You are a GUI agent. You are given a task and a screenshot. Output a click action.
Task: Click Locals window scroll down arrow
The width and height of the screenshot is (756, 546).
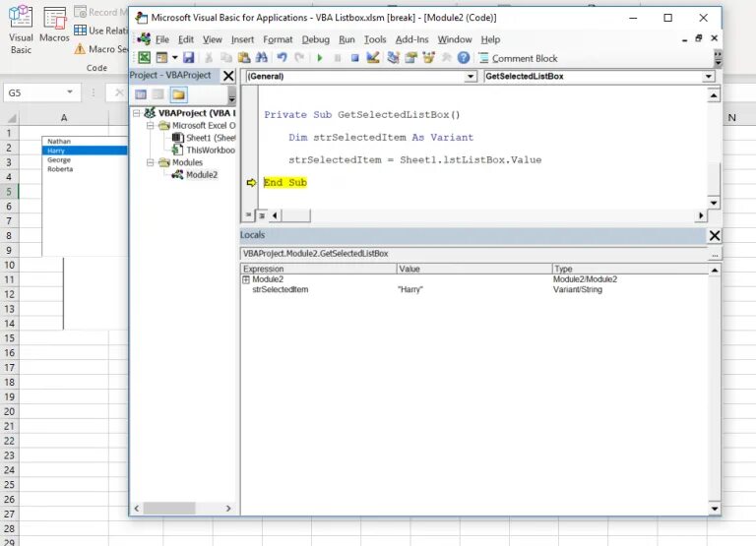pos(715,509)
